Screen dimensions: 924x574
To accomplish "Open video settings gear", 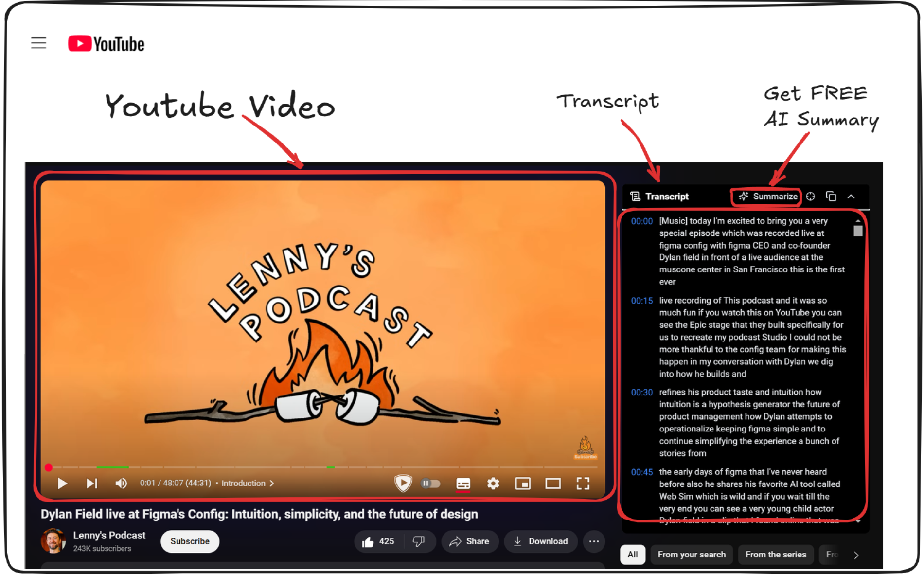I will click(x=493, y=483).
